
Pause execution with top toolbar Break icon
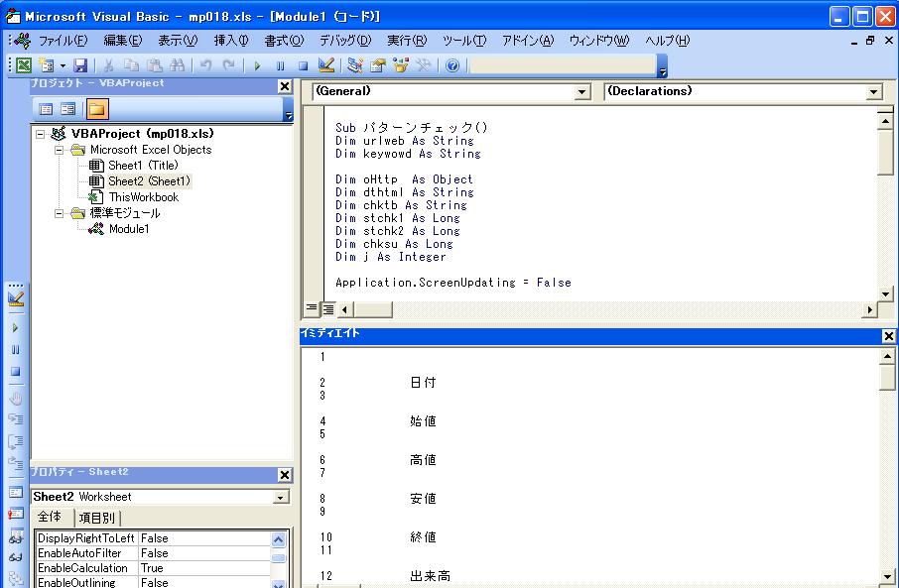281,65
